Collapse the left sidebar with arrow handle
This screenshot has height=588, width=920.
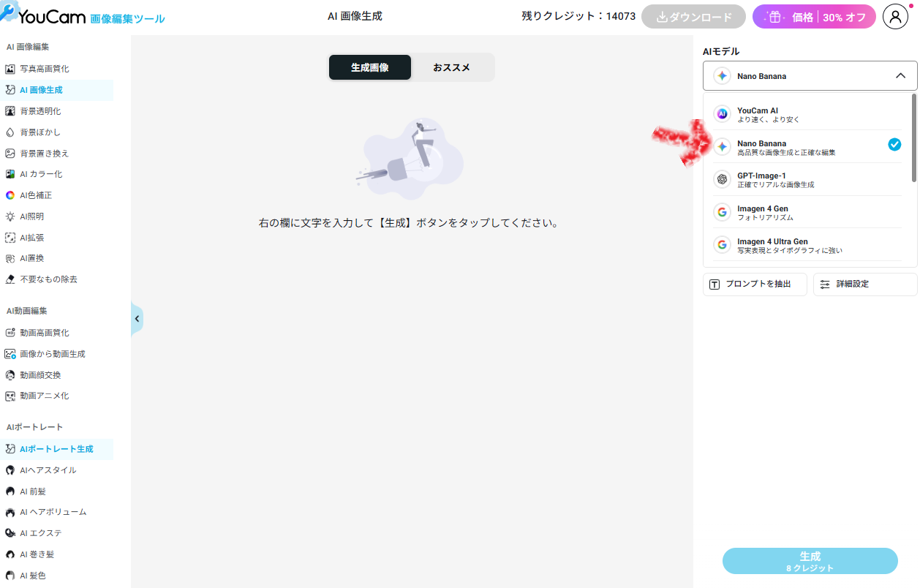[x=137, y=319]
